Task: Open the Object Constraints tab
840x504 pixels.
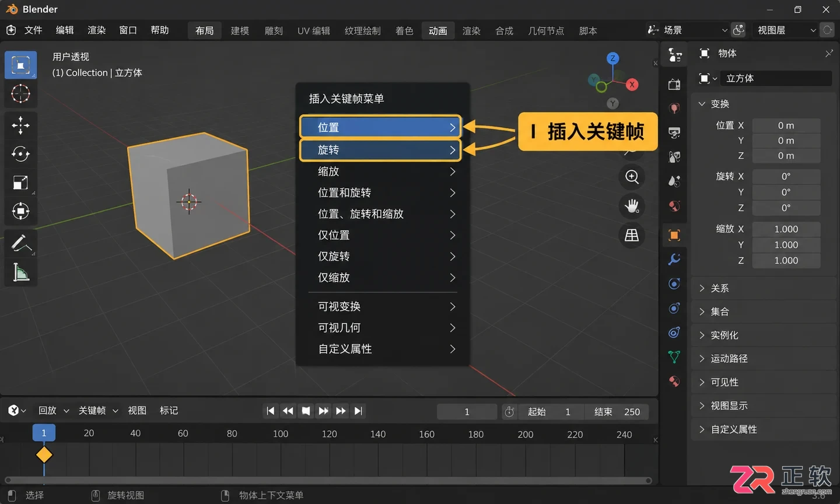Action: [674, 332]
